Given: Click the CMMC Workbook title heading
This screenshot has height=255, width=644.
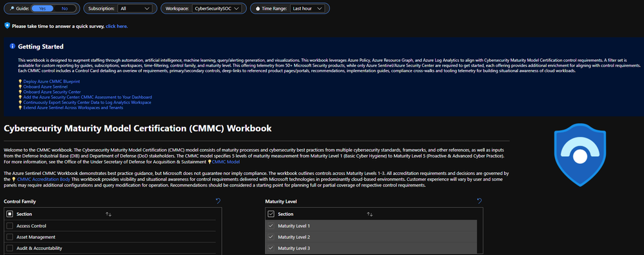Looking at the screenshot, I should [x=137, y=128].
